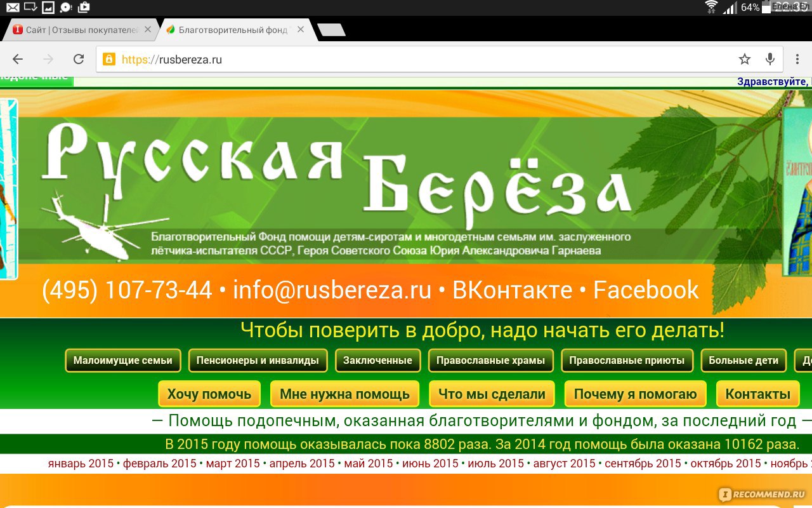Click the 'Русская Берёза' logo banner
This screenshot has height=508, width=812.
click(x=336, y=175)
